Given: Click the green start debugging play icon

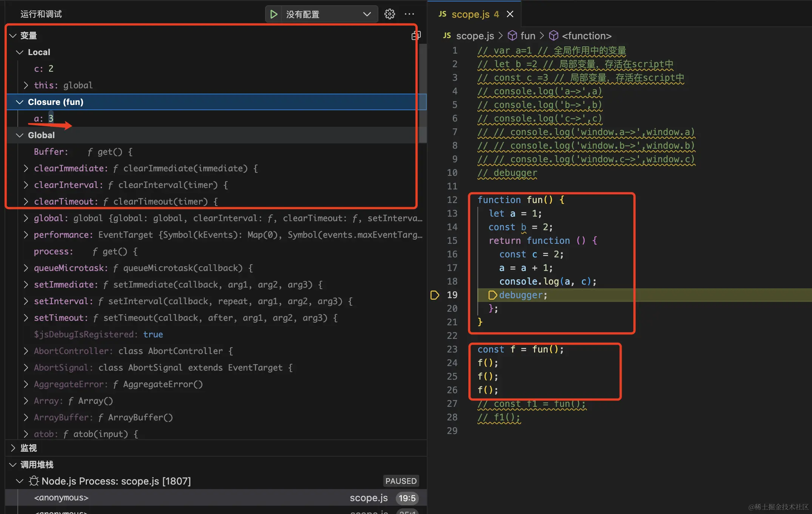Looking at the screenshot, I should tap(274, 14).
